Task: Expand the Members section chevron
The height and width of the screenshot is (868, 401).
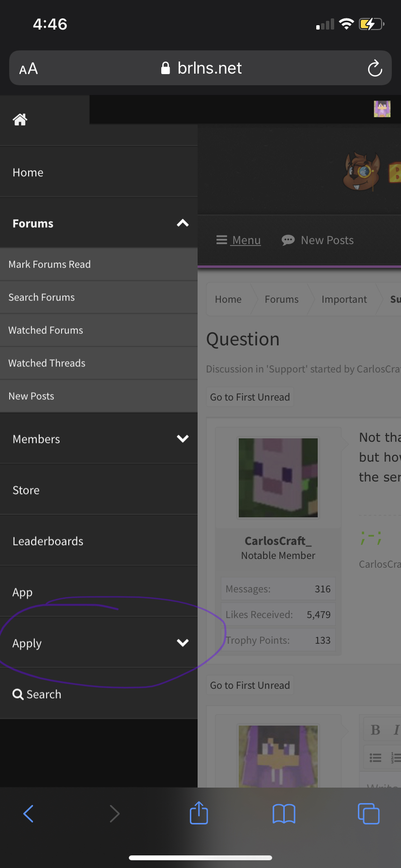Action: pos(183,439)
